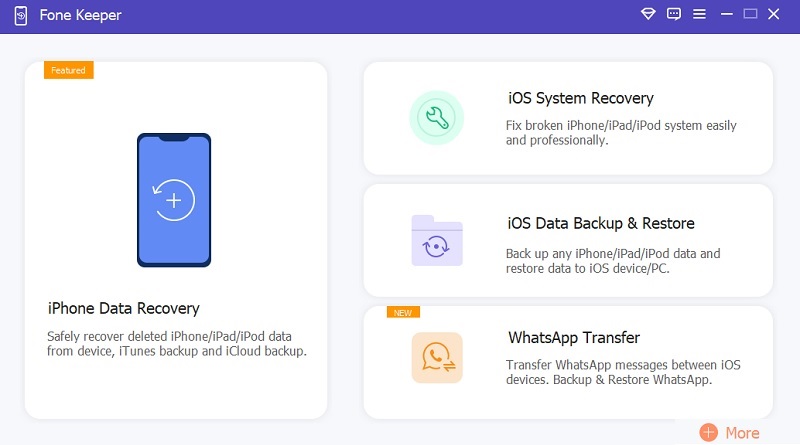This screenshot has height=445, width=800.
Task: Click the orange WhatsApp transfer icon
Action: pos(437,358)
